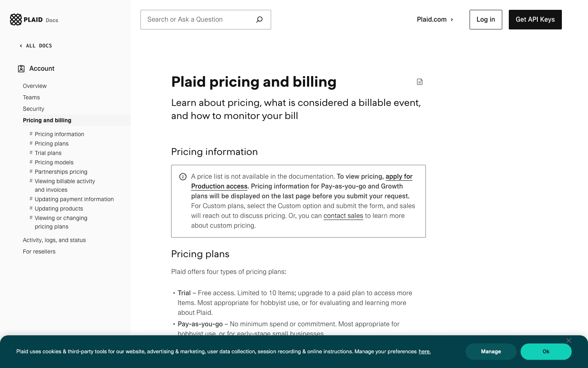Open the Plaid.com link
Image resolution: width=588 pixels, height=368 pixels.
tap(435, 20)
